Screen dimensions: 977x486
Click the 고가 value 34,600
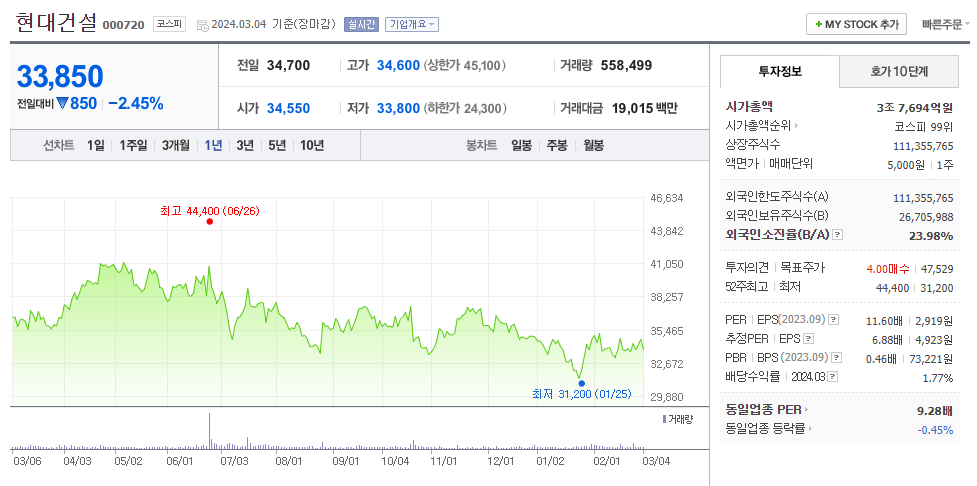tap(398, 65)
